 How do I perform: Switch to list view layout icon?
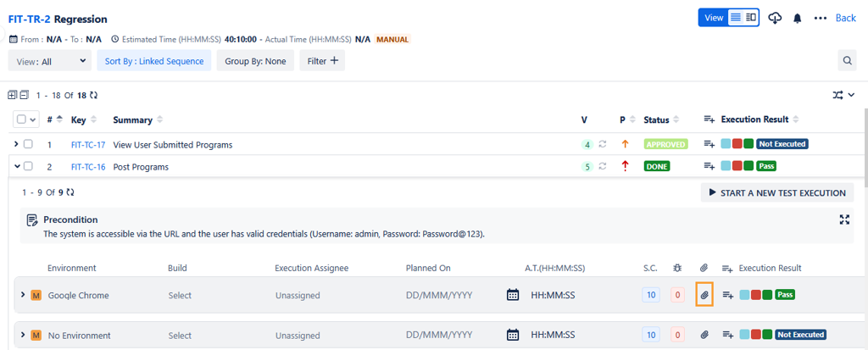pyautogui.click(x=735, y=18)
